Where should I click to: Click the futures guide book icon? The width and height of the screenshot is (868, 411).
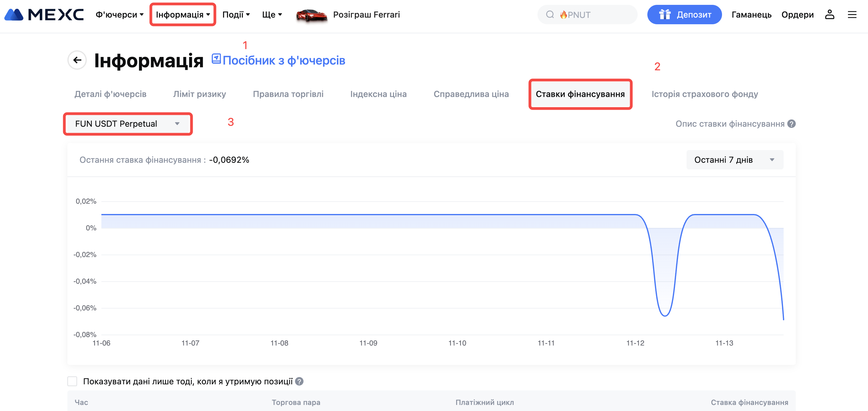pyautogui.click(x=216, y=59)
